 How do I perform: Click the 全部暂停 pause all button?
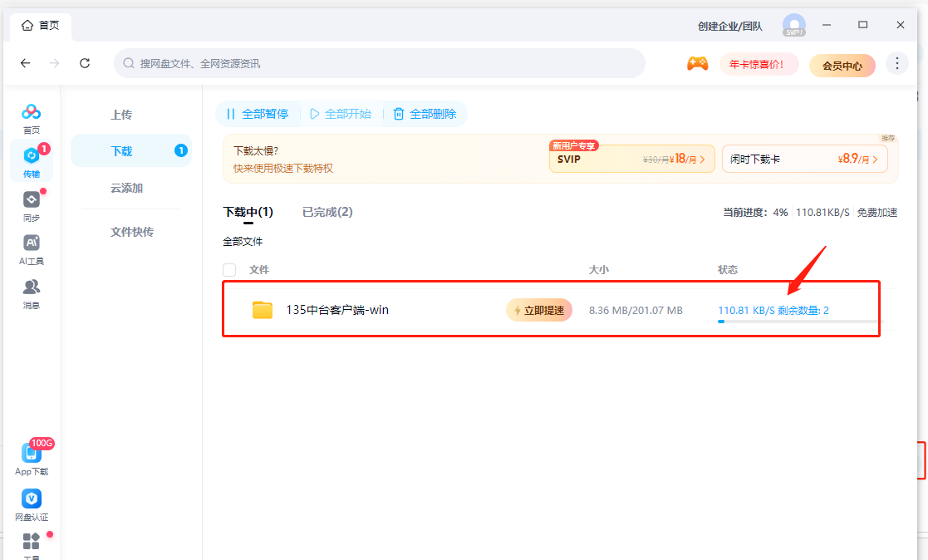(258, 114)
